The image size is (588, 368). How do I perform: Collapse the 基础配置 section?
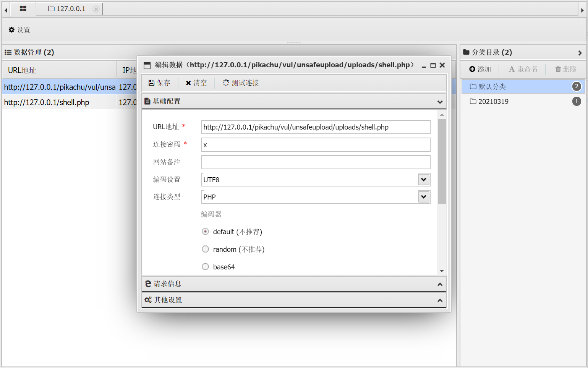pos(440,102)
